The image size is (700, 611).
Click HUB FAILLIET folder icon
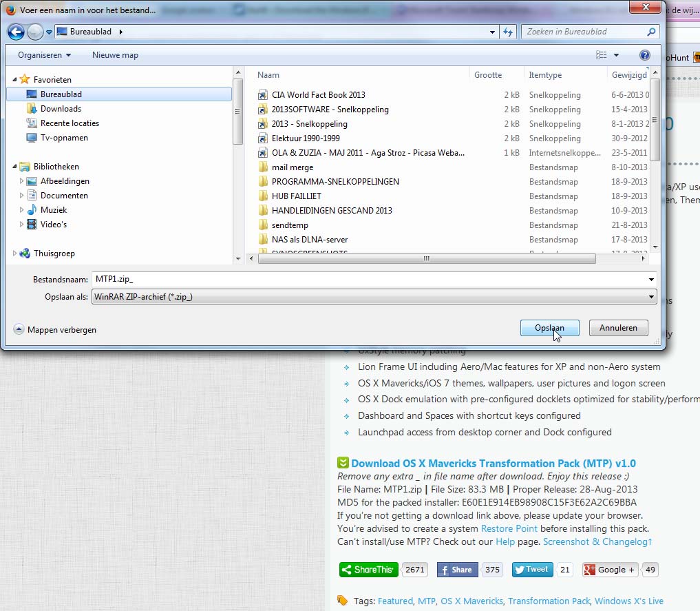click(263, 196)
